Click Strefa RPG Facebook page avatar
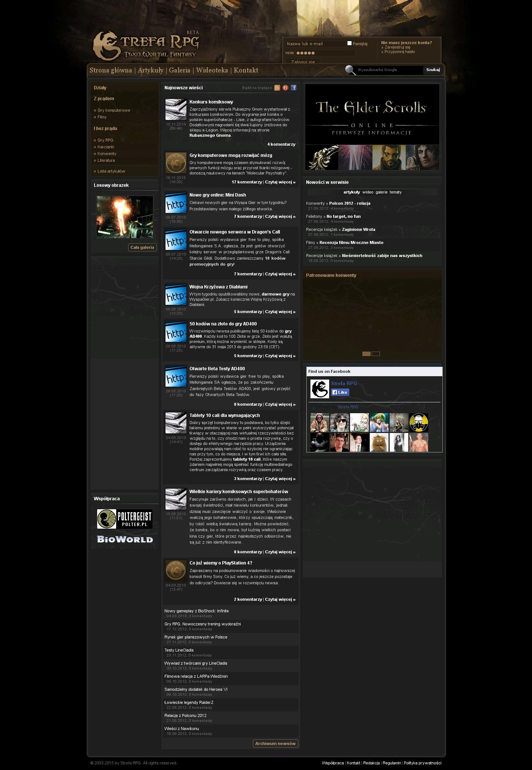The height and width of the screenshot is (770, 532). (319, 389)
